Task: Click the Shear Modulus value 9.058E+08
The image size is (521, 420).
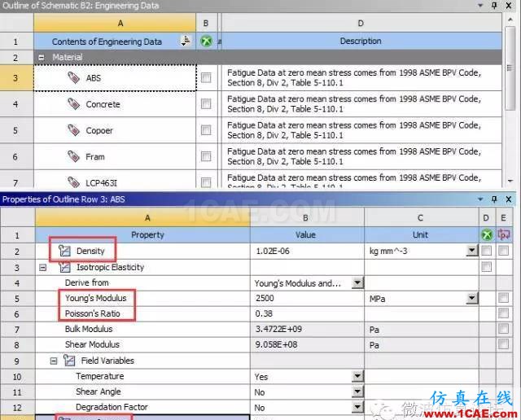Action: pos(277,344)
